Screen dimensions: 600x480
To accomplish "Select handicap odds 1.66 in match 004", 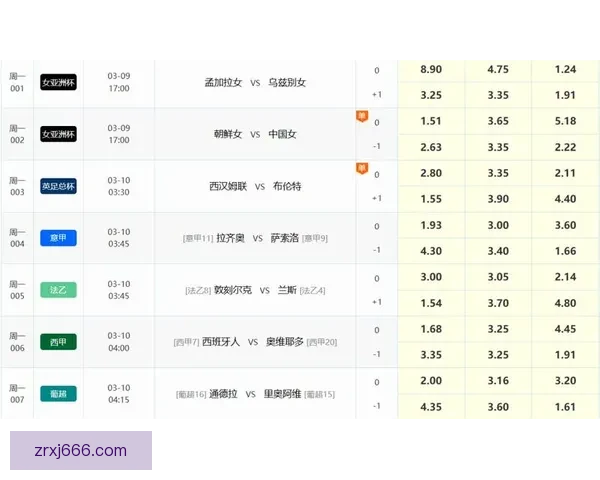I will click(x=566, y=251).
